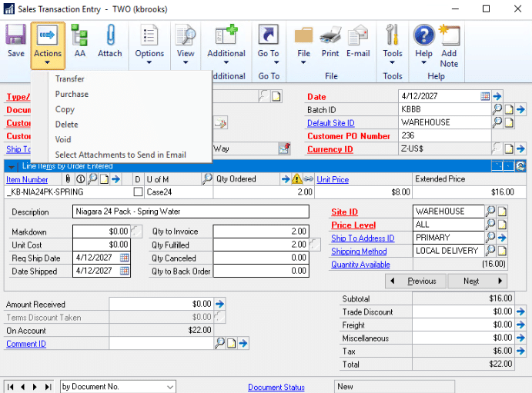
Task: Collapse the Line Items expander arrow
Action: pyautogui.click(x=12, y=167)
